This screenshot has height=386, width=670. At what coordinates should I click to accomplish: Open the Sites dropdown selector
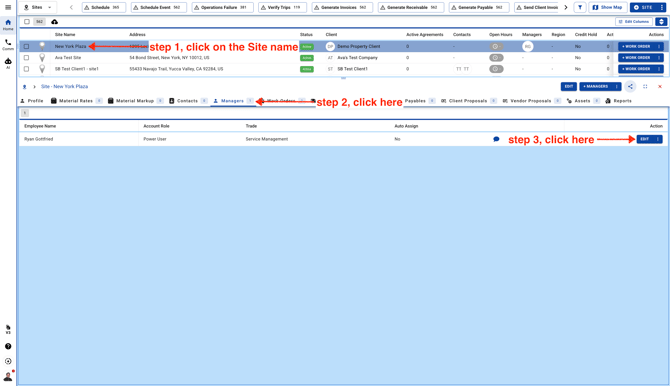(x=37, y=7)
